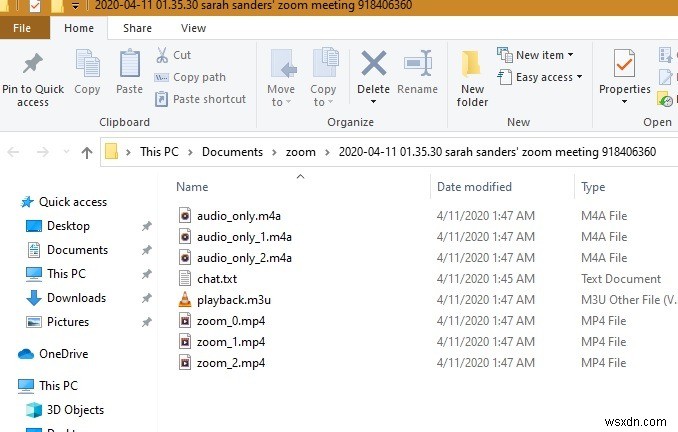
Task: Switch to the View ribbon tab
Action: click(x=193, y=28)
